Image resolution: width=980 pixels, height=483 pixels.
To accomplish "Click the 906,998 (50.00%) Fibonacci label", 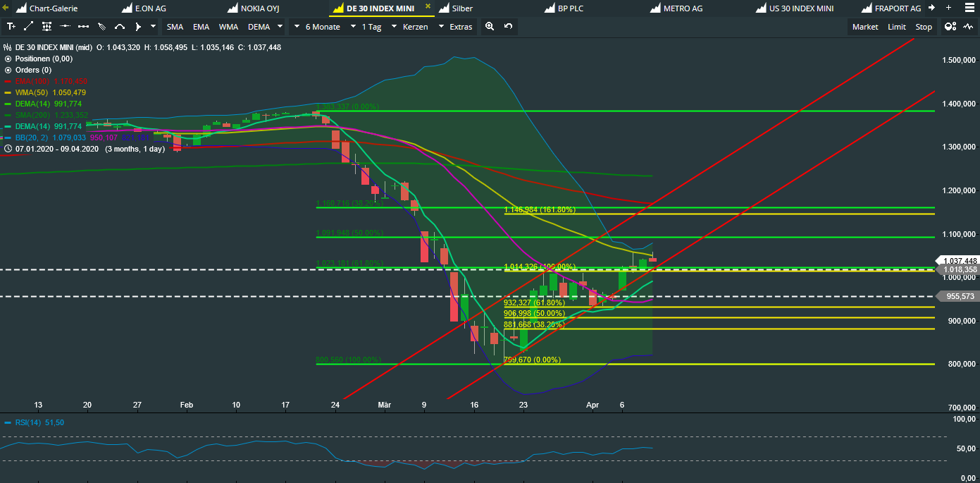I will click(534, 313).
